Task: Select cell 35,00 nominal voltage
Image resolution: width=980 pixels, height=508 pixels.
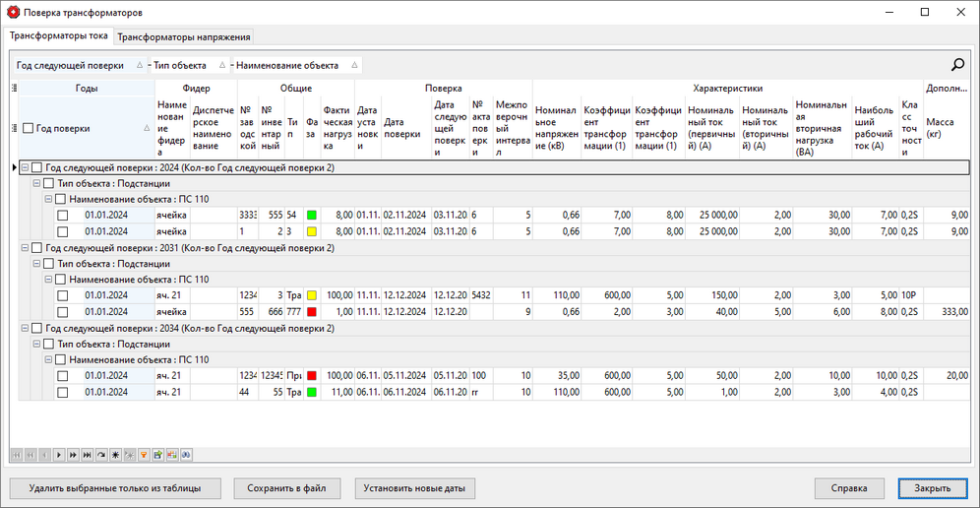Action: tap(557, 376)
